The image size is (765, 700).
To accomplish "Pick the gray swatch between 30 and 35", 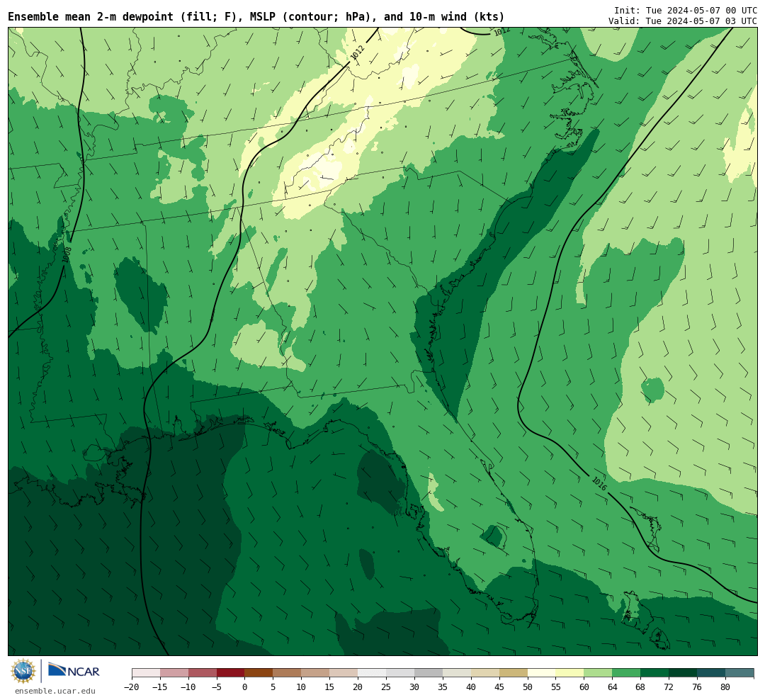I will click(x=429, y=673).
